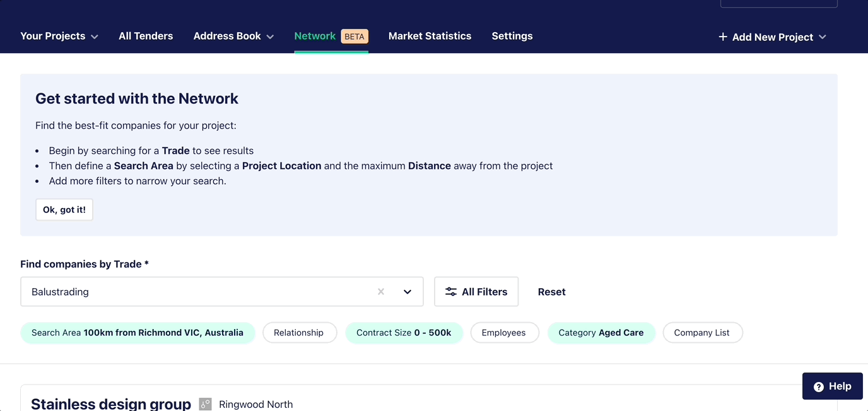Clear the Balustrading trade selection
868x411 pixels.
(381, 292)
